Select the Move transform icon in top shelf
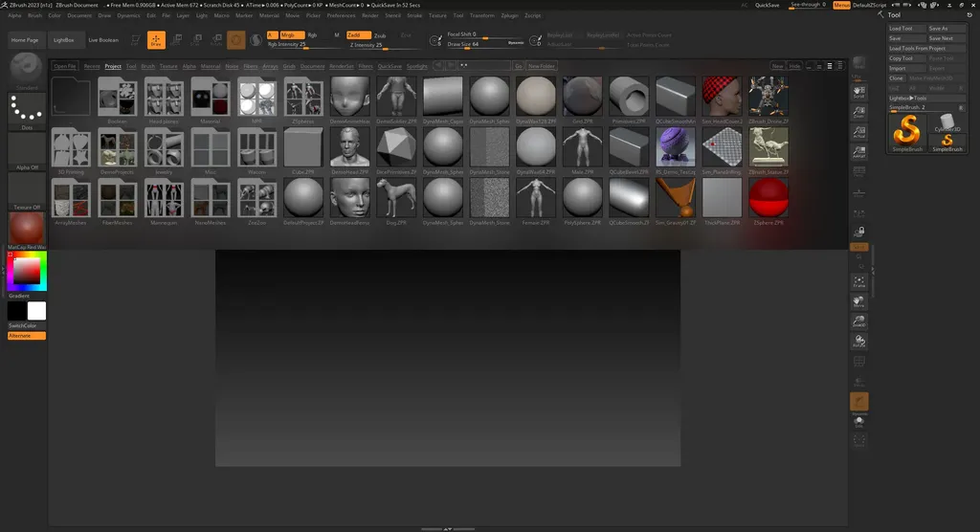The width and height of the screenshot is (980, 532). [176, 40]
